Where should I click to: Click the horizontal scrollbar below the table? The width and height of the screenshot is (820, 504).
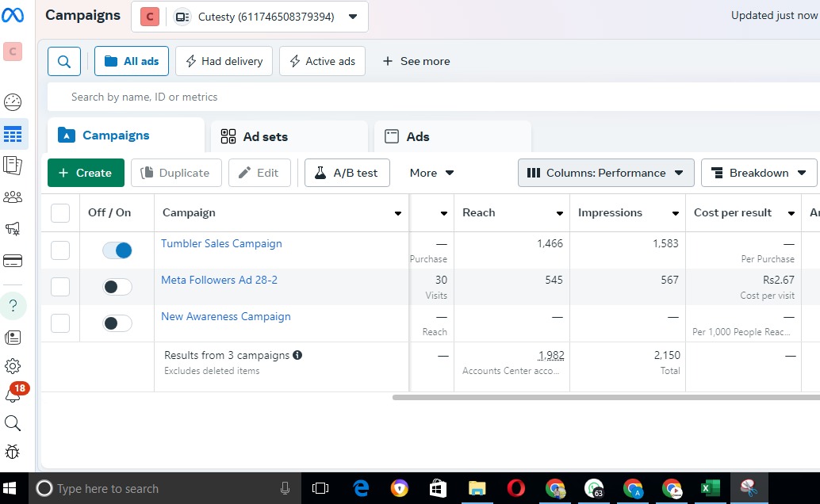tap(603, 397)
